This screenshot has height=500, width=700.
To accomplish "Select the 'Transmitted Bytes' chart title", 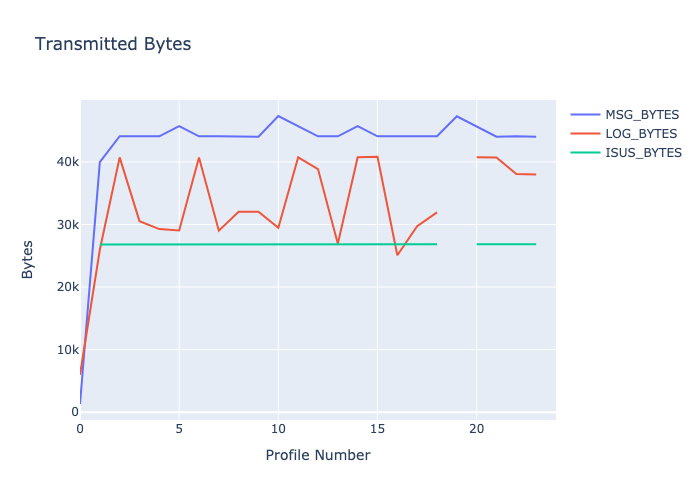I will [x=113, y=44].
